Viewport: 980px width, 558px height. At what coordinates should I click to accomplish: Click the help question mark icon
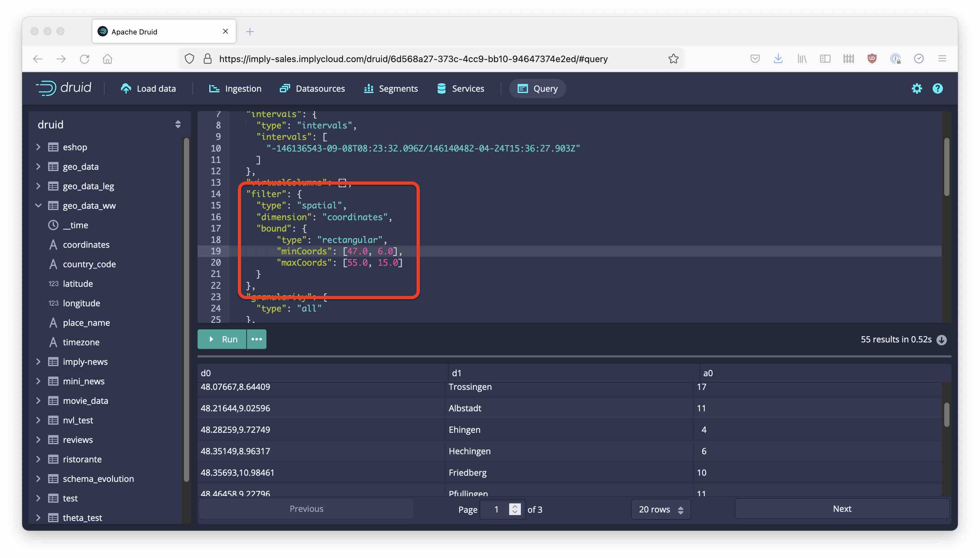(937, 88)
